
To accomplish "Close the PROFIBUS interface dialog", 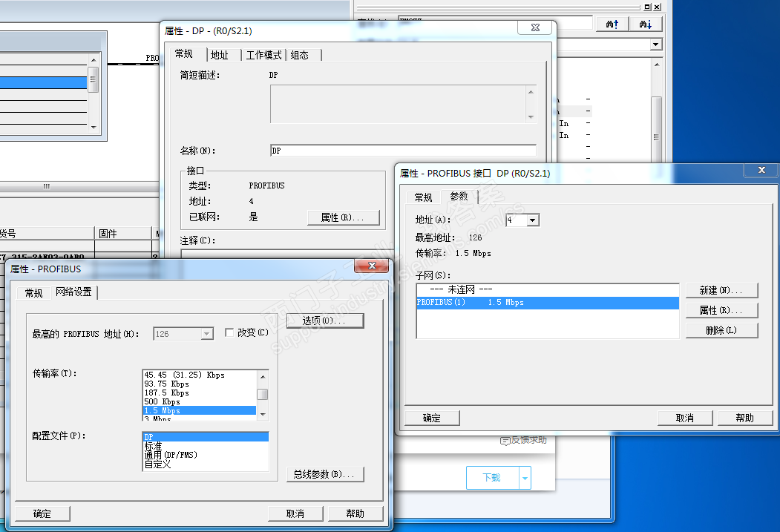I will [x=761, y=170].
